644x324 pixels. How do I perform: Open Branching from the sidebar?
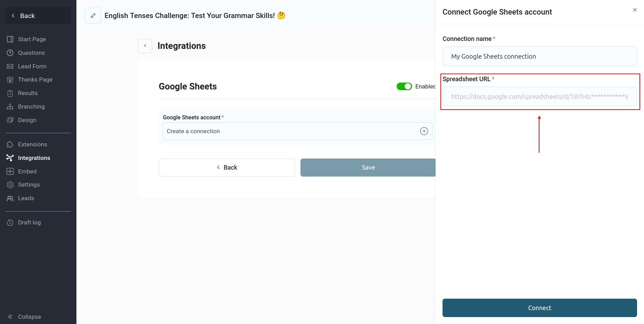(x=31, y=106)
